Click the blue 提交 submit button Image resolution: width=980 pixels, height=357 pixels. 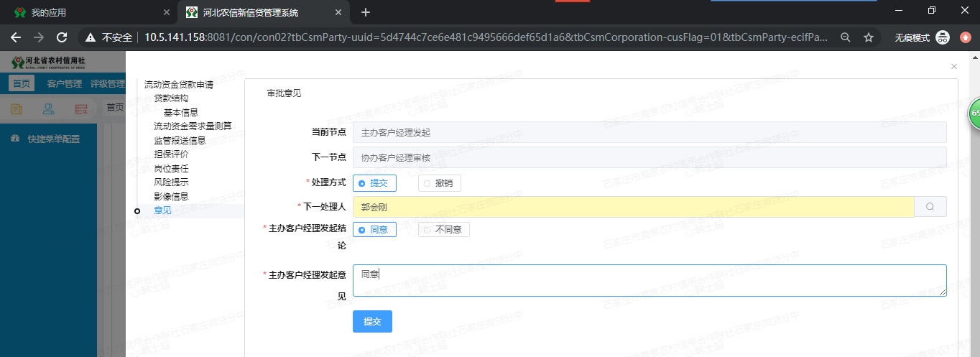[372, 321]
